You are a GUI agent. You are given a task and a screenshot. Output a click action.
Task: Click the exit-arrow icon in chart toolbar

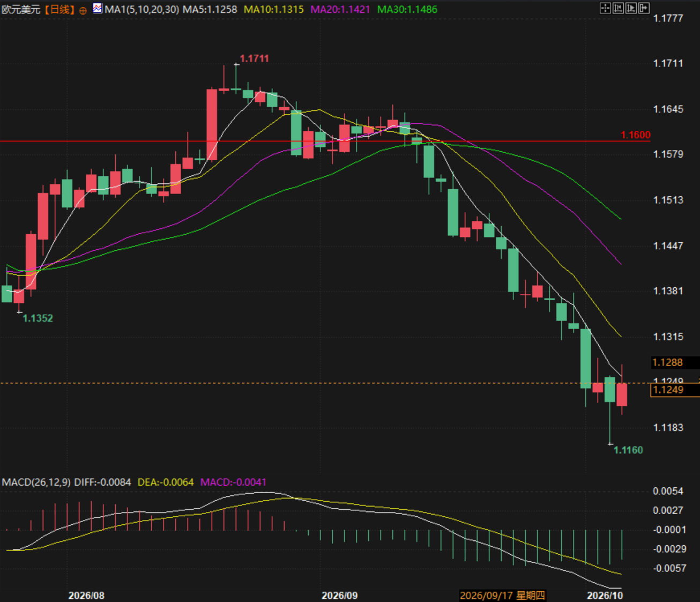tap(644, 8)
